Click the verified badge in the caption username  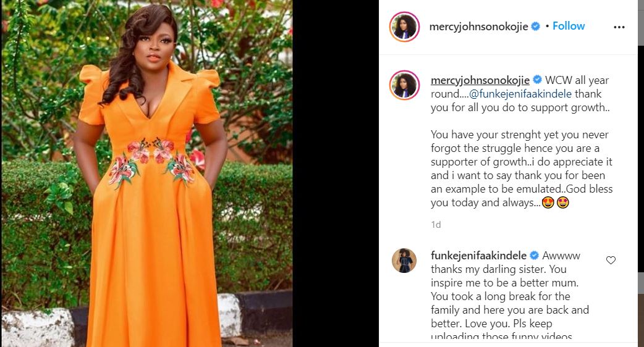click(537, 80)
